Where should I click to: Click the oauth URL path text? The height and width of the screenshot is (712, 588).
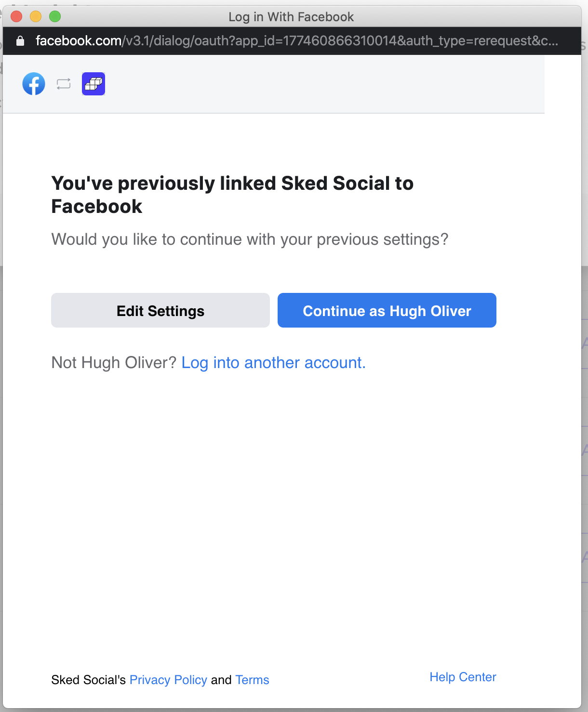tap(340, 40)
